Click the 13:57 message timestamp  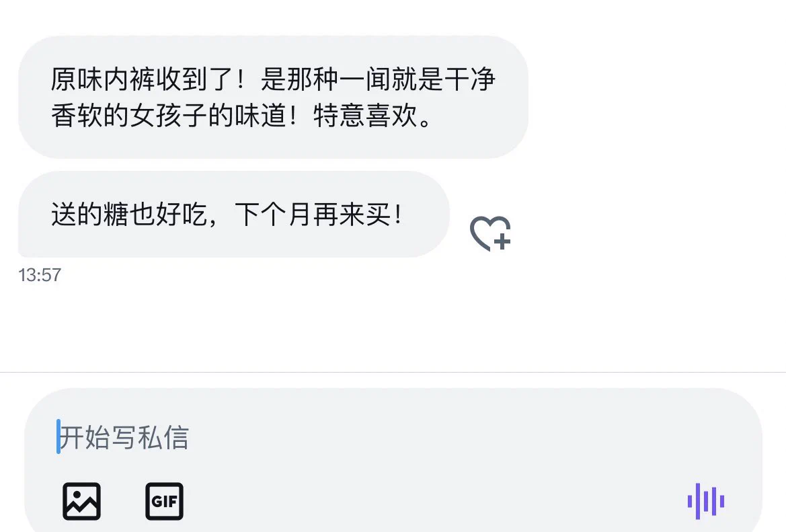click(x=40, y=275)
